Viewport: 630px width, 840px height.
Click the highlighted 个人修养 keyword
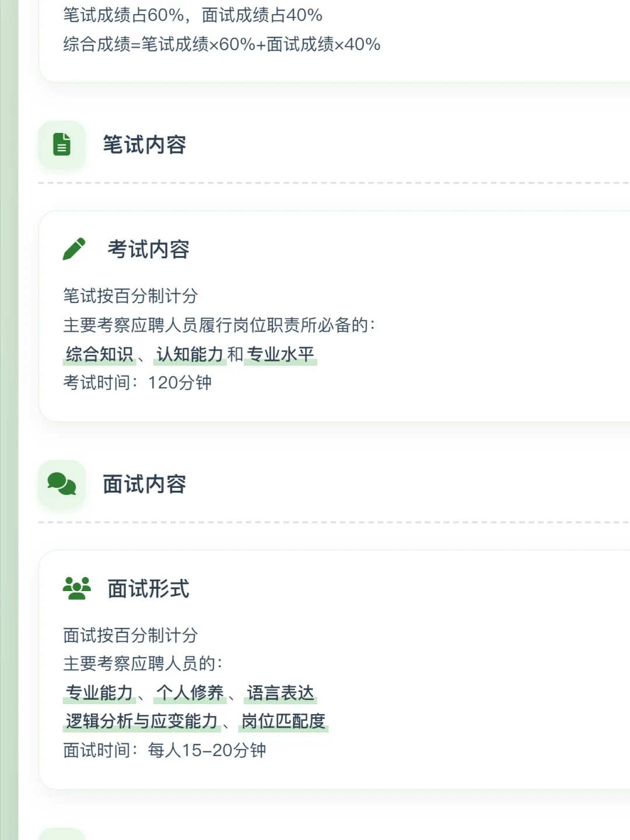tap(190, 693)
